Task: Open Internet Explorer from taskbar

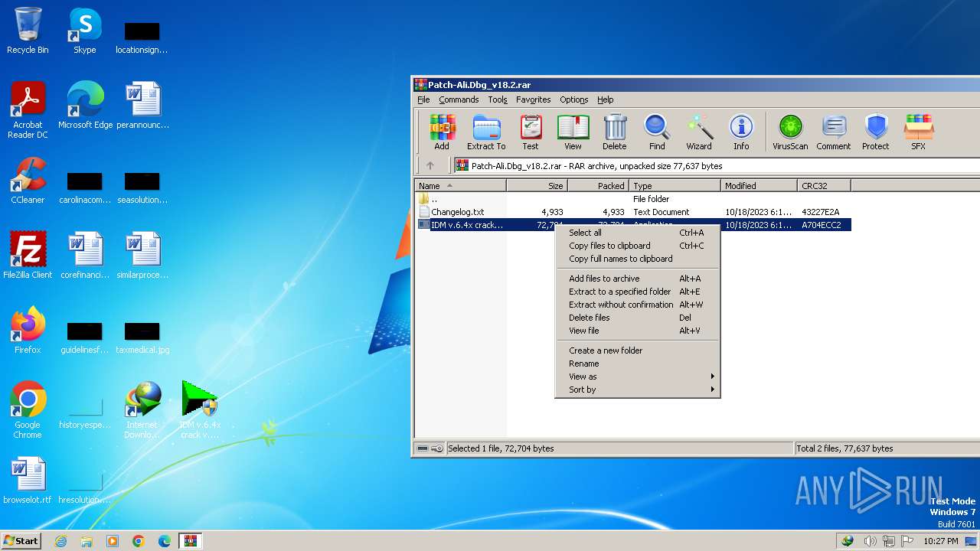Action: (x=60, y=541)
